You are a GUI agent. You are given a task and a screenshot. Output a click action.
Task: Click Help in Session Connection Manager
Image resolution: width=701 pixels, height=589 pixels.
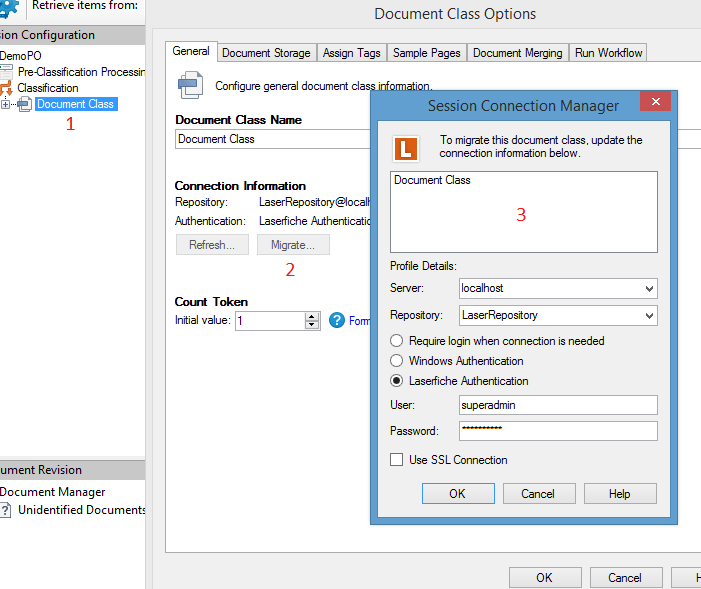click(620, 493)
